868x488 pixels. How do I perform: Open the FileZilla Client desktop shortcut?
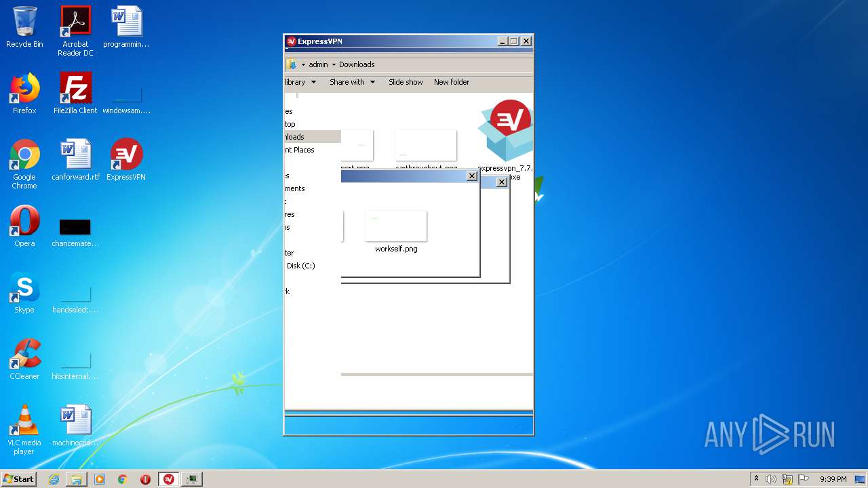pyautogui.click(x=75, y=94)
